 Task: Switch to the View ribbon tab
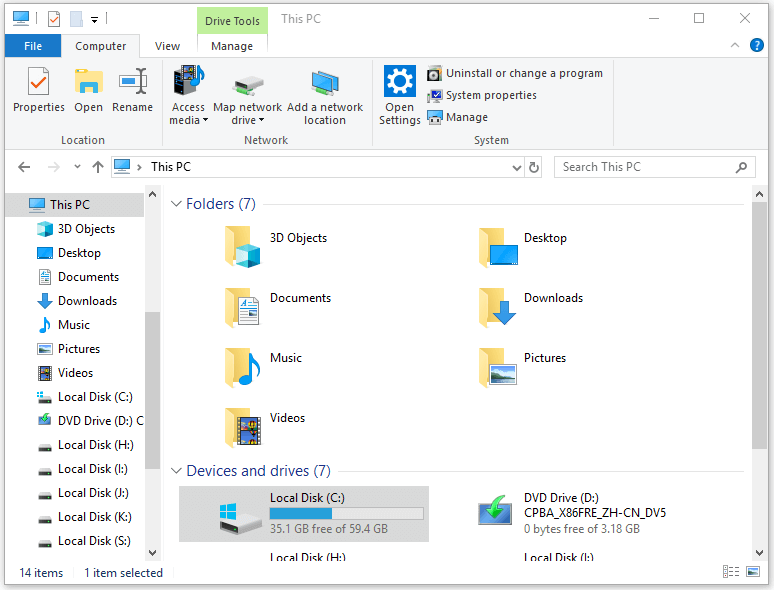pos(167,46)
